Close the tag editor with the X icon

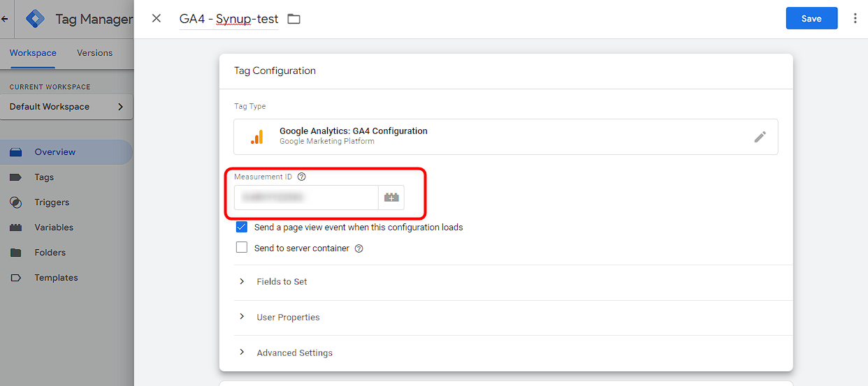click(x=157, y=18)
